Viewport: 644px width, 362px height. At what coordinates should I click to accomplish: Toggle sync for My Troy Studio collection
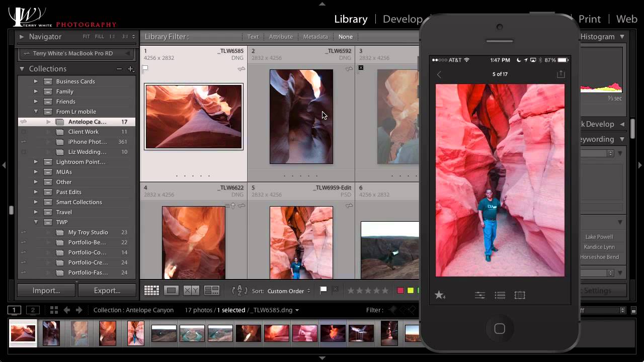[24, 232]
